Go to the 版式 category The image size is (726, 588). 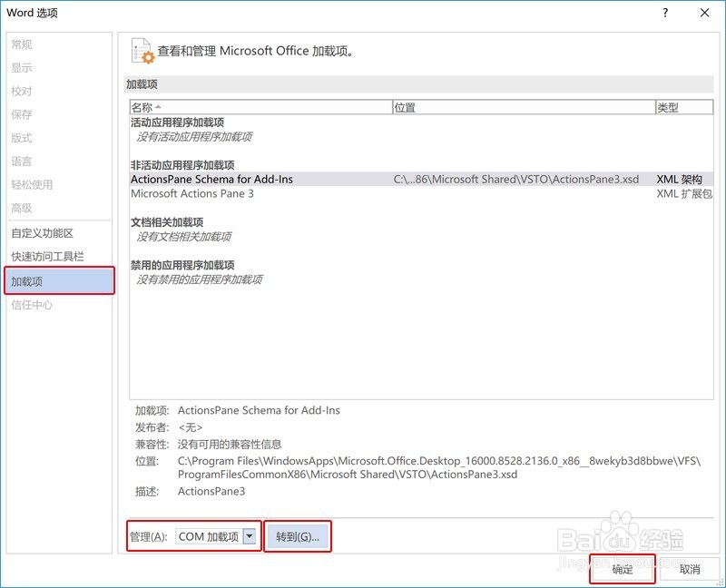click(22, 138)
